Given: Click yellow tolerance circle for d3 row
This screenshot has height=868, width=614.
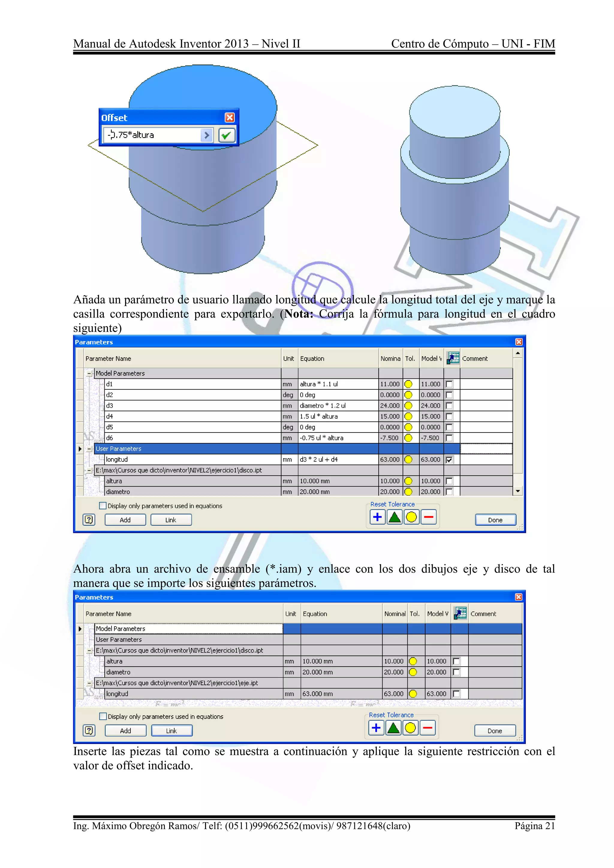Looking at the screenshot, I should [408, 406].
